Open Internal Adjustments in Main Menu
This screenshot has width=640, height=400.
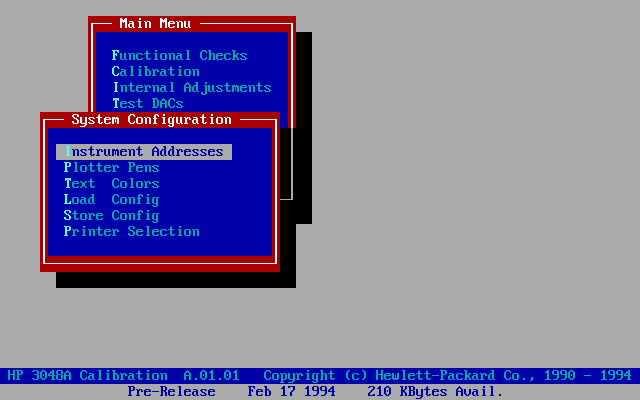pyautogui.click(x=192, y=87)
